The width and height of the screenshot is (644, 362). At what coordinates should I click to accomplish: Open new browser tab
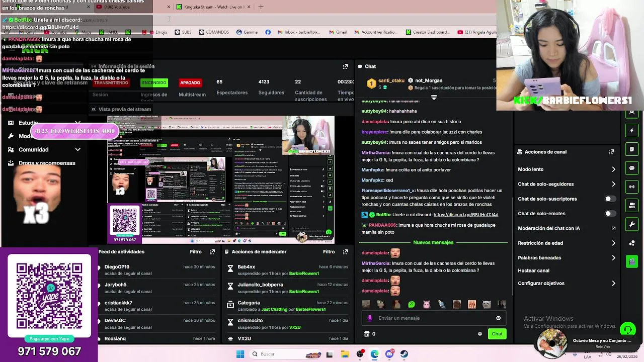tap(261, 7)
